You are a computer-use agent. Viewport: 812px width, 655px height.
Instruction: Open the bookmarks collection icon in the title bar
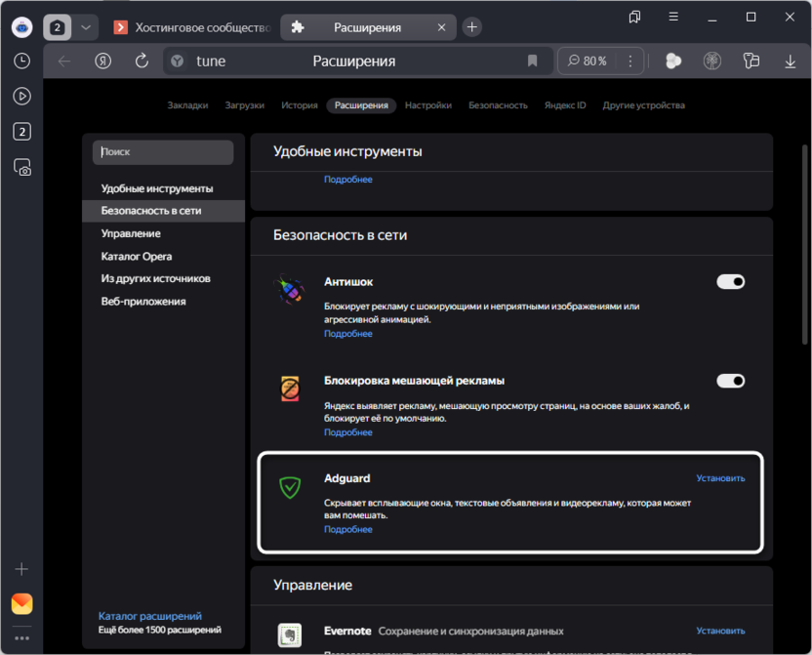click(x=634, y=18)
